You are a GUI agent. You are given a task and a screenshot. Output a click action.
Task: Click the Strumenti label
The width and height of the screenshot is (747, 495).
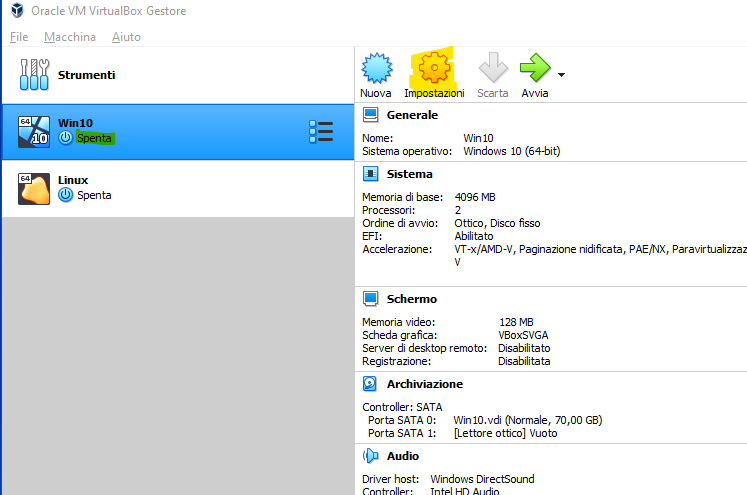86,75
